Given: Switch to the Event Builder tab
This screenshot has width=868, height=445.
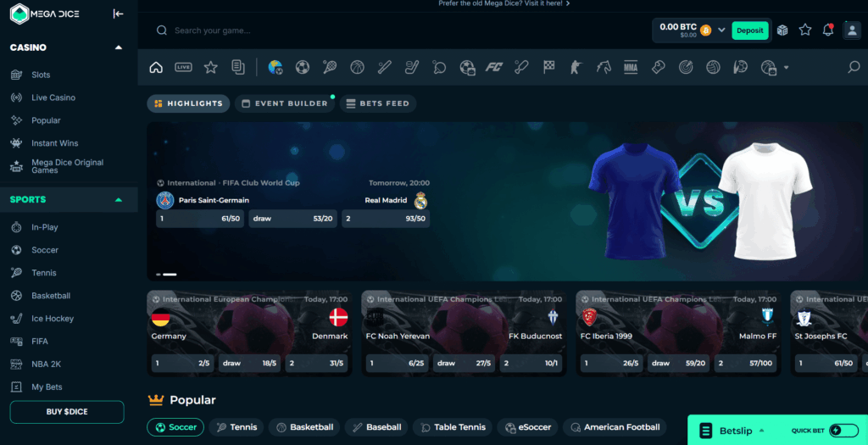Looking at the screenshot, I should (x=285, y=103).
